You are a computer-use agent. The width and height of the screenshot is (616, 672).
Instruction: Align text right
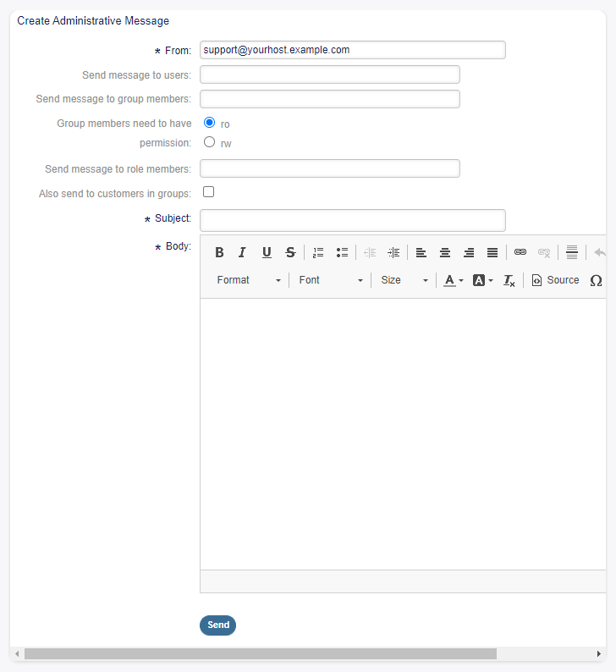[469, 252]
